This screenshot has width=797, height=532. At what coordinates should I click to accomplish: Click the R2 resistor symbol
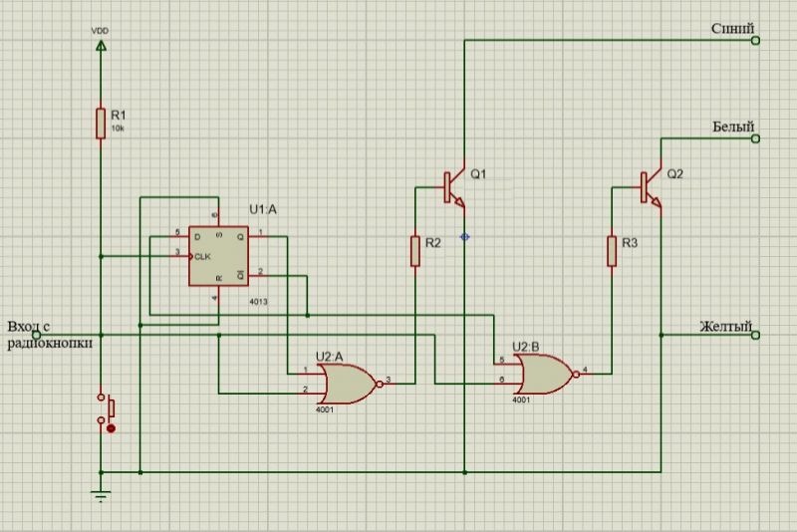point(416,251)
